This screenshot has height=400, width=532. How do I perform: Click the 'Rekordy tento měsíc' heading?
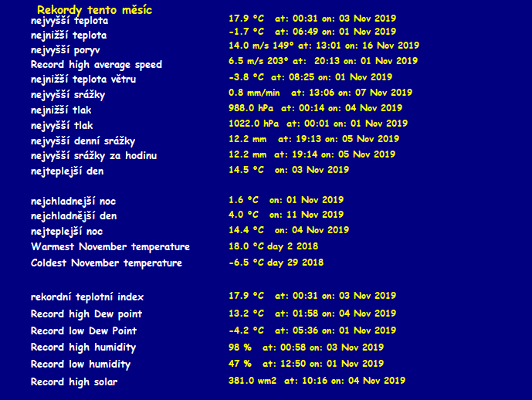(x=94, y=9)
